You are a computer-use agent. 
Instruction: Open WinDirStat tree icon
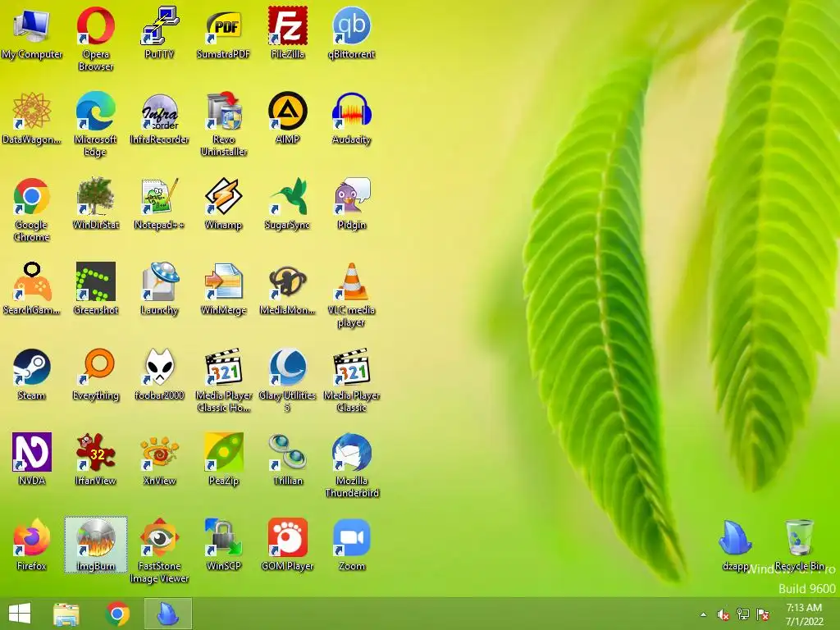tap(95, 203)
